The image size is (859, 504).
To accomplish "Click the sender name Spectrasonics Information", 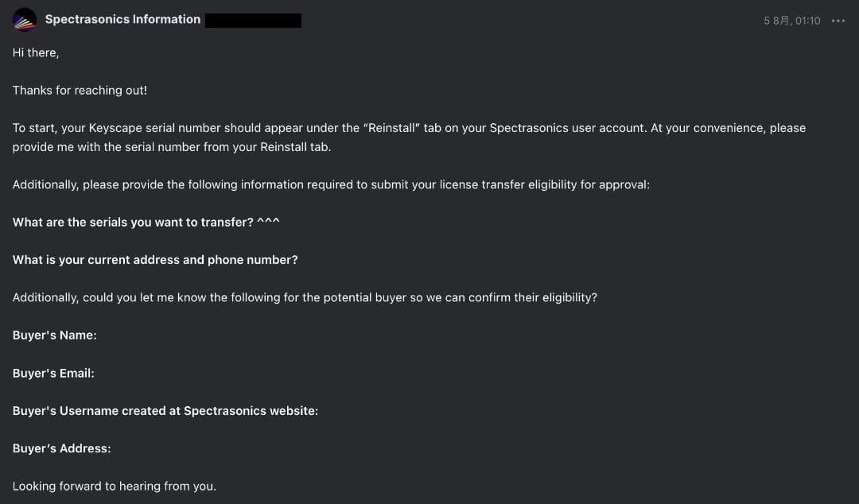I will pyautogui.click(x=122, y=19).
